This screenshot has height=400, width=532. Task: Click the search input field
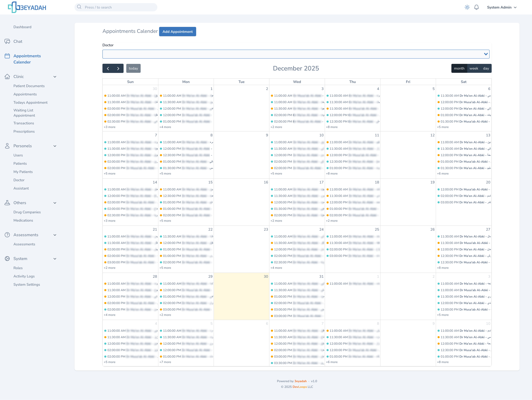116,7
